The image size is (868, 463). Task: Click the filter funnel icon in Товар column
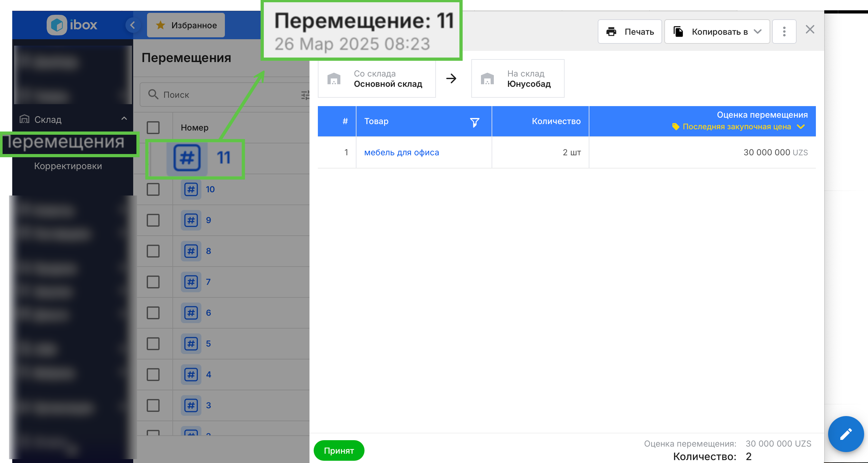475,122
